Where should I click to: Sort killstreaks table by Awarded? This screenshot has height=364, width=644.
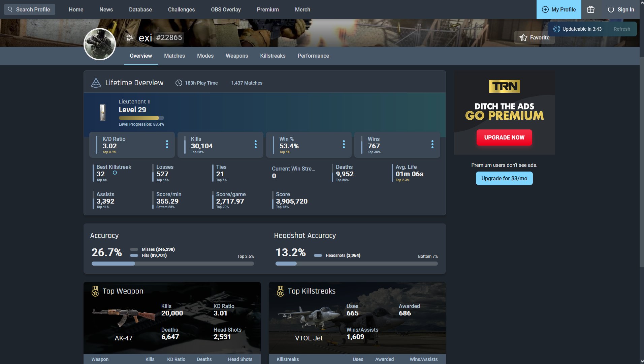tap(384, 359)
